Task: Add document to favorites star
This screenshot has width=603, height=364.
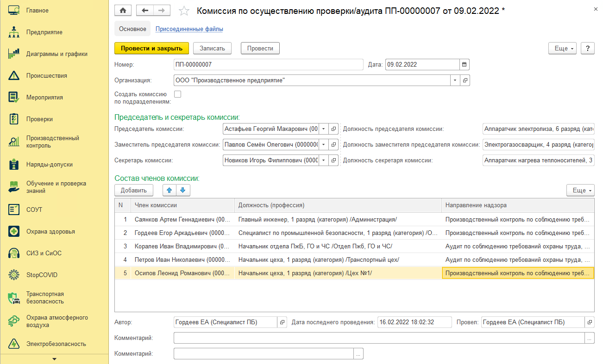Action: pos(184,11)
